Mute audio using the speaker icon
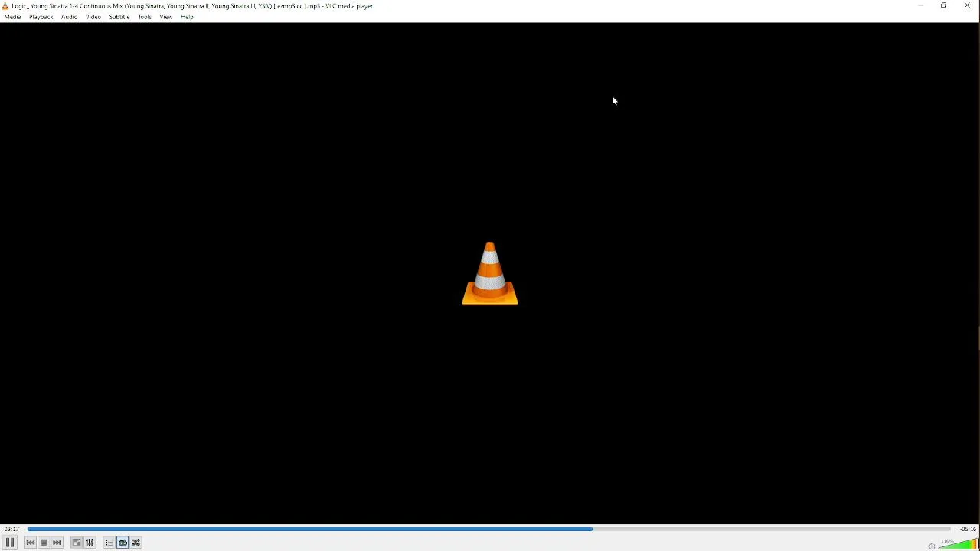The height and width of the screenshot is (551, 980). click(x=932, y=546)
